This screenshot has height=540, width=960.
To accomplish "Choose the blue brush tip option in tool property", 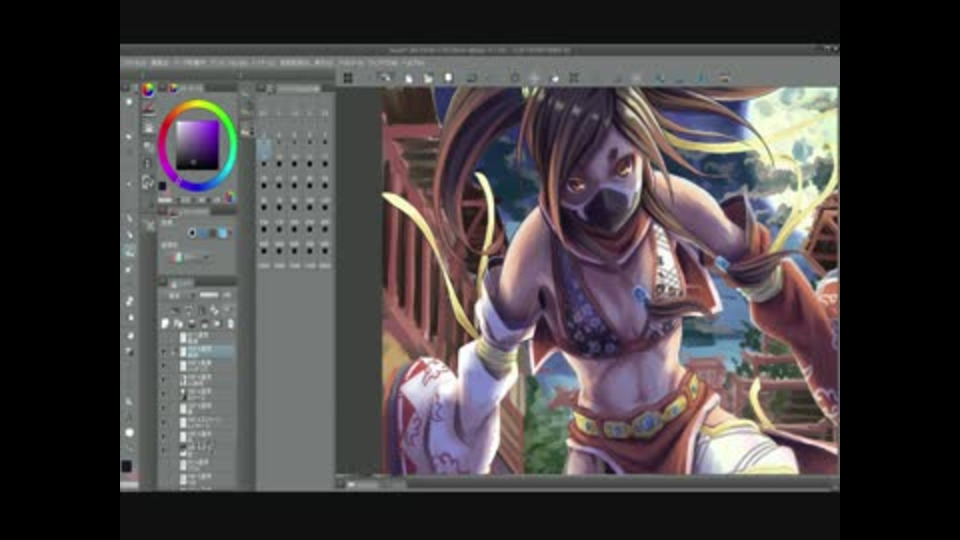I will (205, 233).
